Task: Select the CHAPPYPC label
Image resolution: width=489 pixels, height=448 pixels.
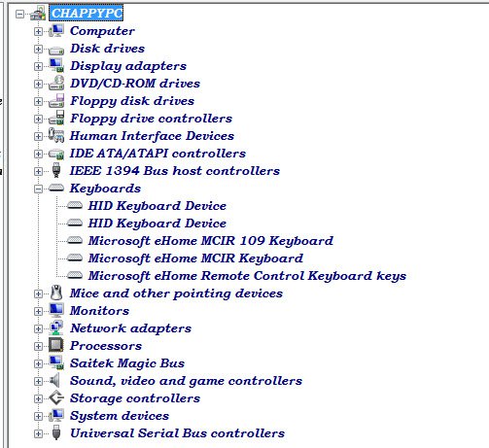Action: (x=87, y=14)
